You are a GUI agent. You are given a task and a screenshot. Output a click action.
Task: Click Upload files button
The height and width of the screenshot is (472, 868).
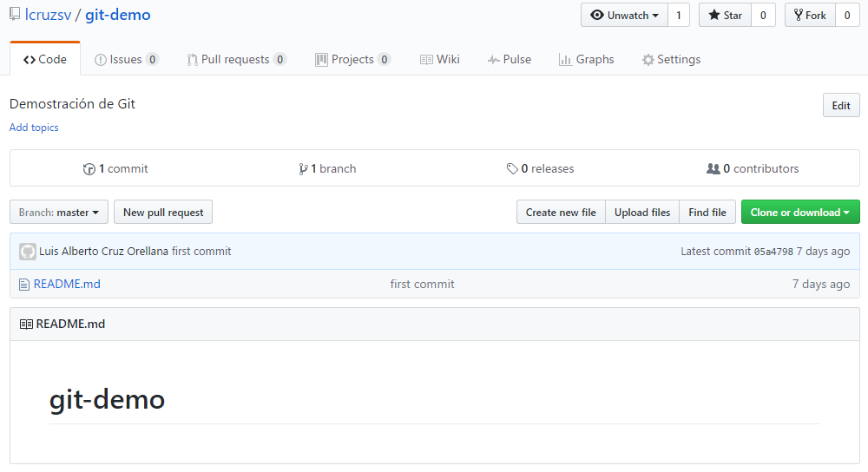point(642,212)
